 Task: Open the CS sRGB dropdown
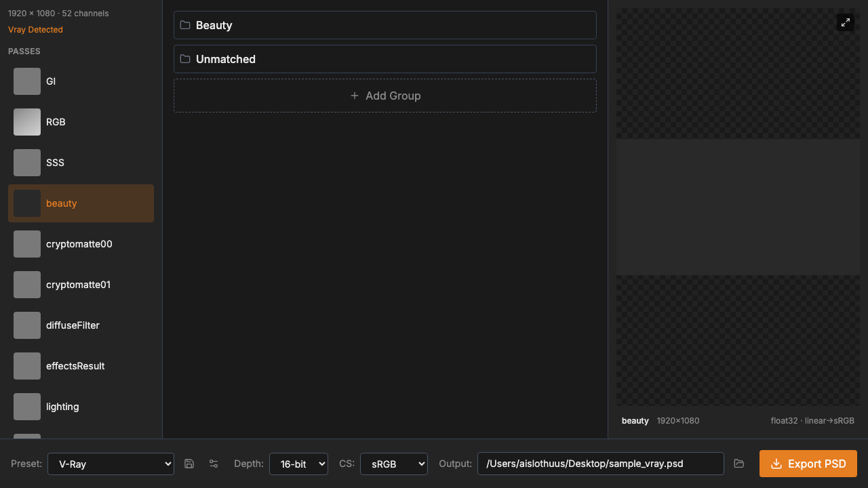click(x=393, y=464)
